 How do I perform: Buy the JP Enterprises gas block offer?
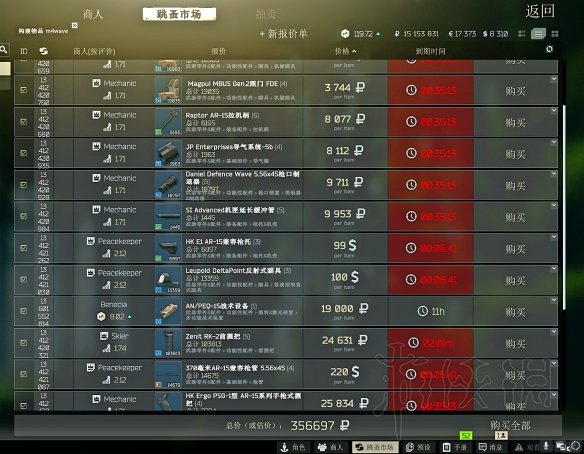(515, 154)
